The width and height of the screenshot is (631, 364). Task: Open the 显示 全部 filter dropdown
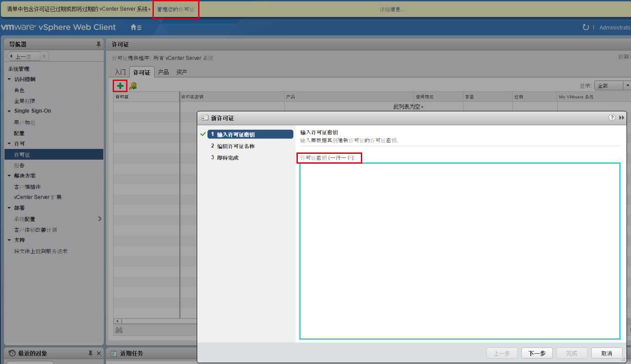[x=612, y=85]
